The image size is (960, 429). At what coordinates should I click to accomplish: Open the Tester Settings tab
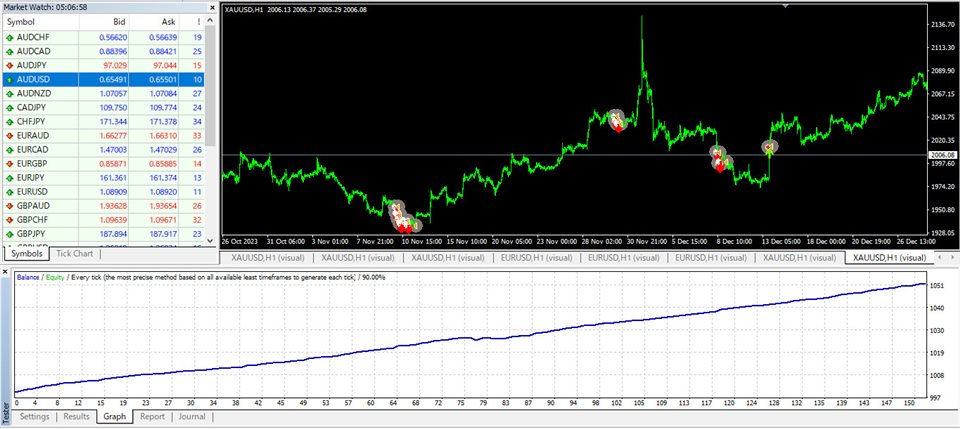(x=34, y=417)
